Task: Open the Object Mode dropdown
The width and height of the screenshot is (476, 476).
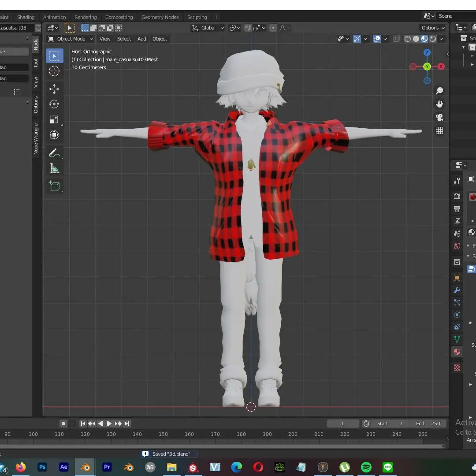Action: tap(71, 39)
